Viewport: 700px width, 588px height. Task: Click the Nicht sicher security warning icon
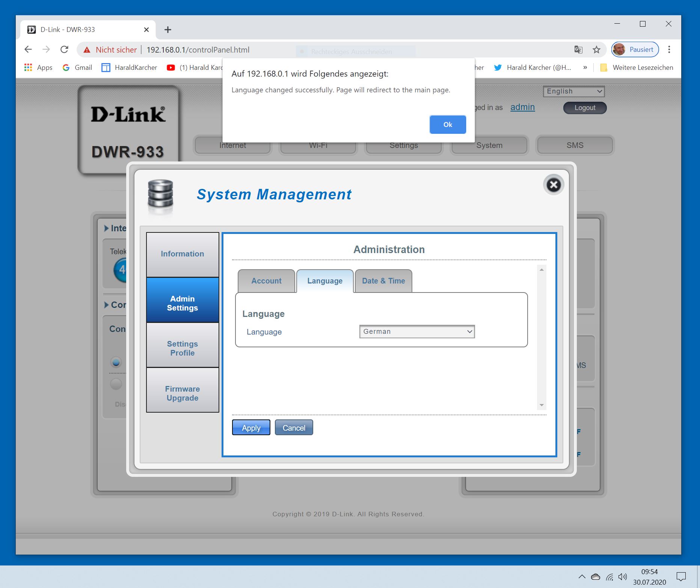pyautogui.click(x=87, y=50)
